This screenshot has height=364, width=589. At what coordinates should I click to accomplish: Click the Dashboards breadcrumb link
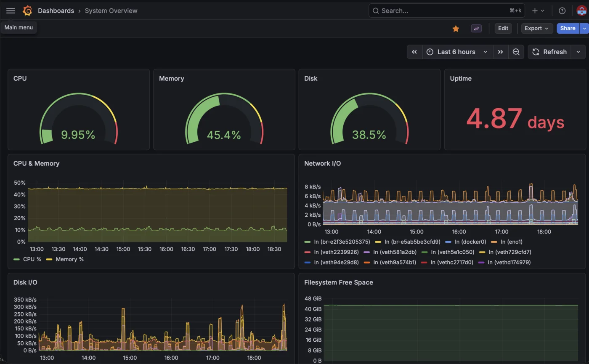[56, 11]
